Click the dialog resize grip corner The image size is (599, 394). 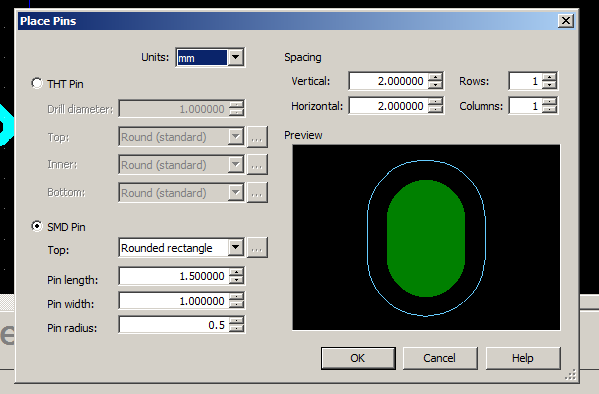pyautogui.click(x=570, y=375)
